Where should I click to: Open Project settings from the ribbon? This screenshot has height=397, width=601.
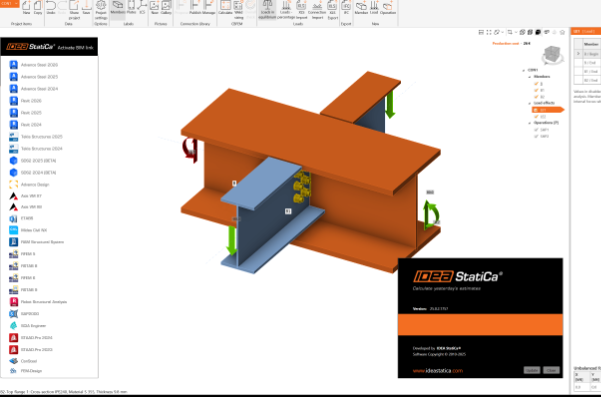click(101, 10)
